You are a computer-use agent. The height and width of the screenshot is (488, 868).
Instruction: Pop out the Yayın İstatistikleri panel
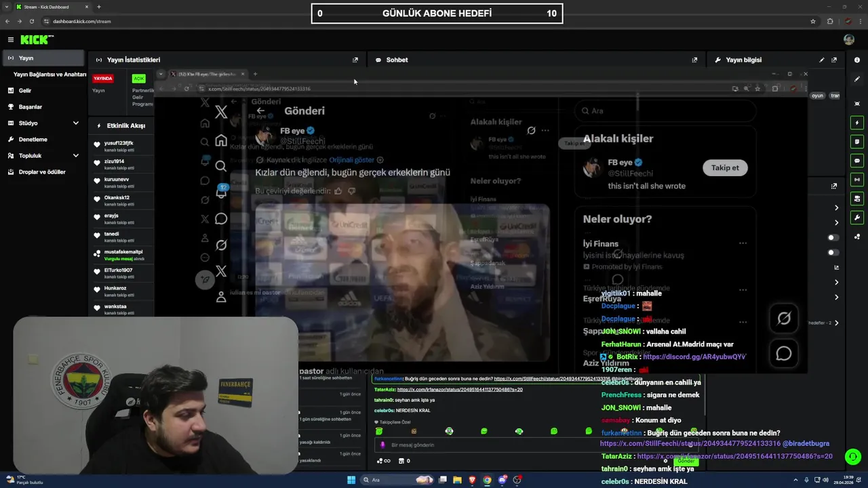tap(355, 60)
